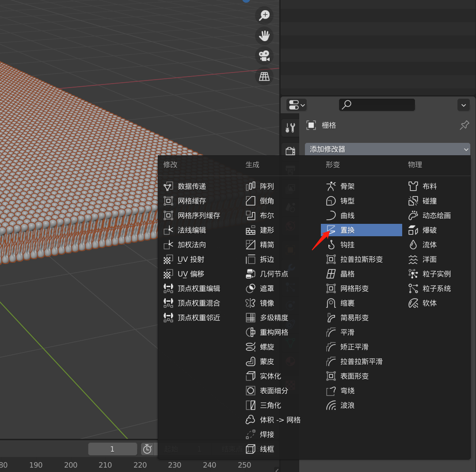
Task: Toggle the pin icon beside 栅格
Action: point(464,125)
